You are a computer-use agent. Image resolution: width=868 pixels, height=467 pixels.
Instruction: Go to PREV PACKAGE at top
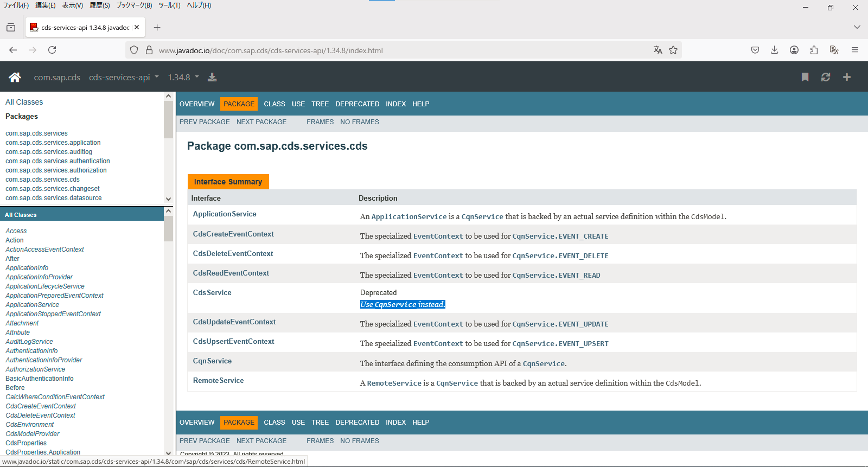click(205, 122)
